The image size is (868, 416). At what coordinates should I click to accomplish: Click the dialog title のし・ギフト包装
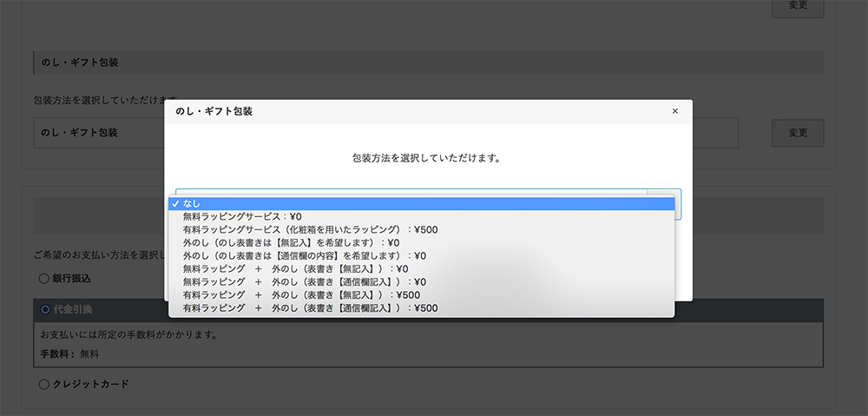coord(214,112)
